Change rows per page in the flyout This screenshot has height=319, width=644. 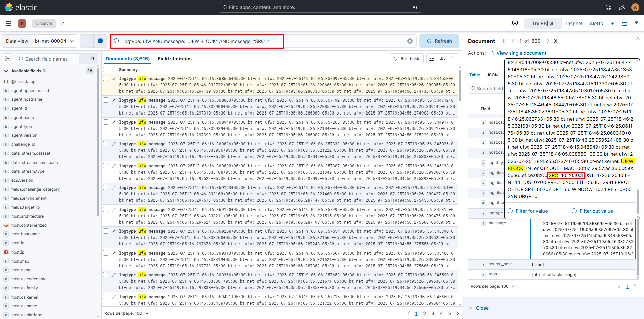click(493, 286)
